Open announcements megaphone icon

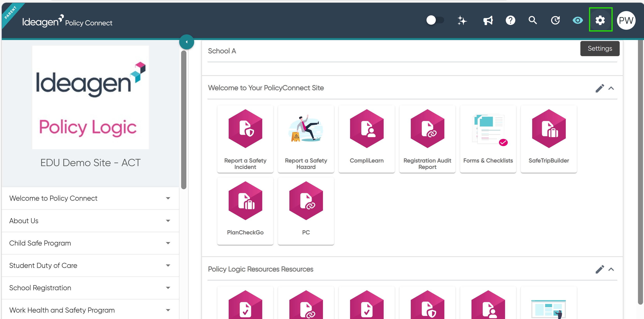pyautogui.click(x=488, y=20)
